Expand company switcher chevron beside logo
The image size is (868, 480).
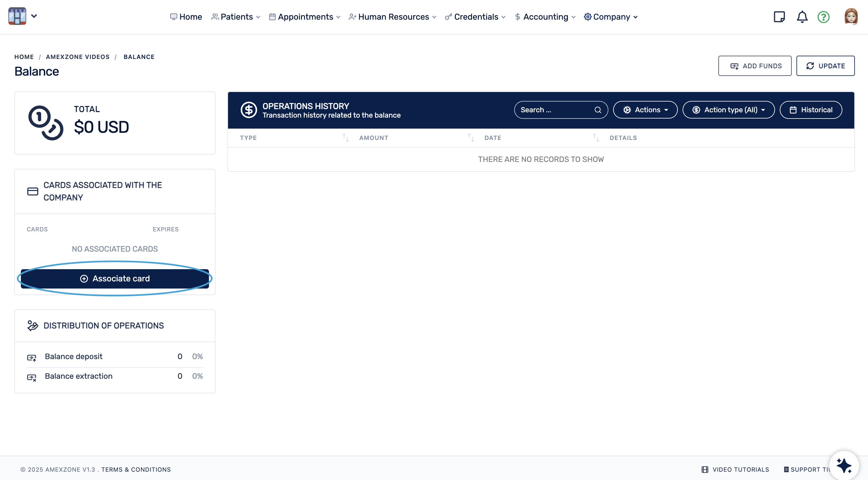[x=34, y=16]
